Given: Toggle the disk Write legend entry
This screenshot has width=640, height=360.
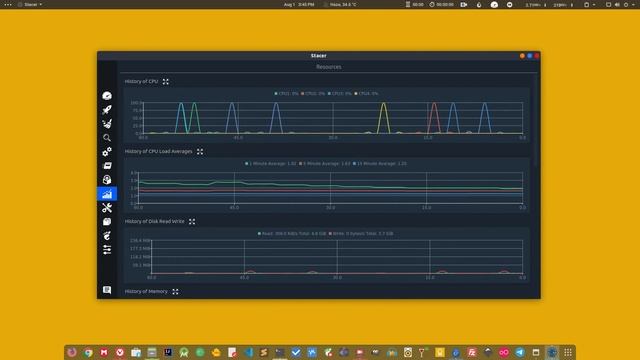Looking at the screenshot, I should [x=361, y=234].
